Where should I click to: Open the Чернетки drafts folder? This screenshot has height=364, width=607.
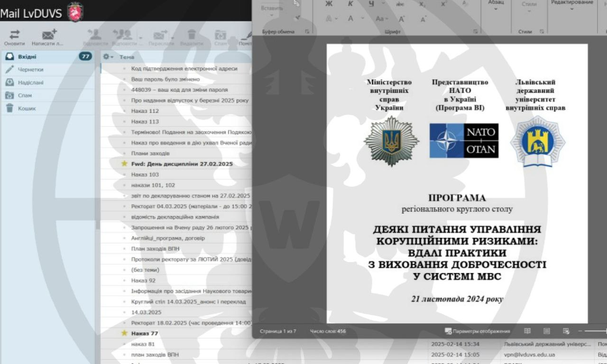tap(30, 69)
